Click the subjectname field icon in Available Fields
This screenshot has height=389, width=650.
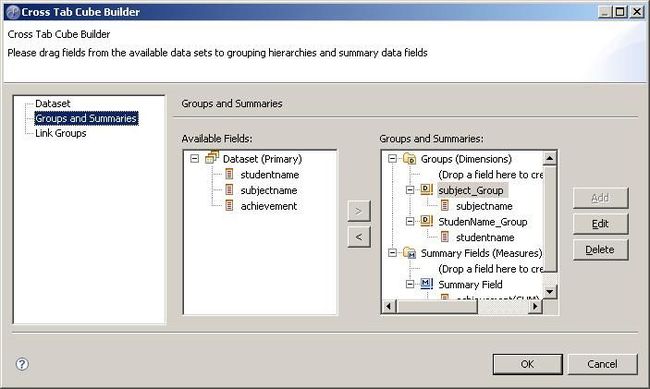229,190
